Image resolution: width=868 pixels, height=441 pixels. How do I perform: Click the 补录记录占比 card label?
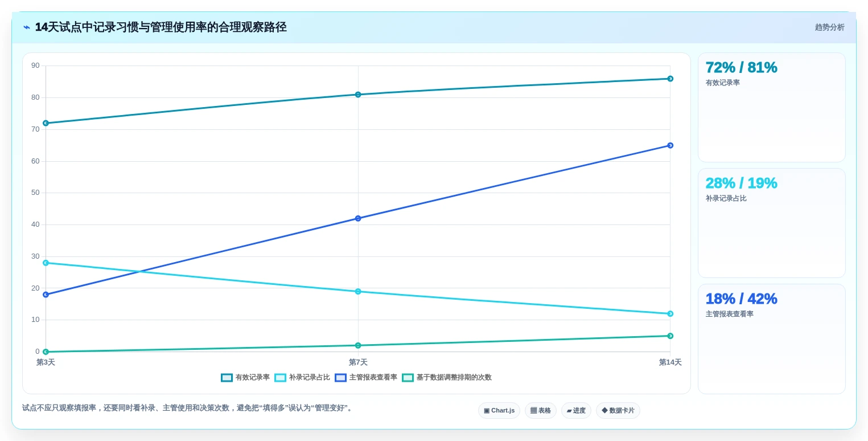click(x=726, y=198)
